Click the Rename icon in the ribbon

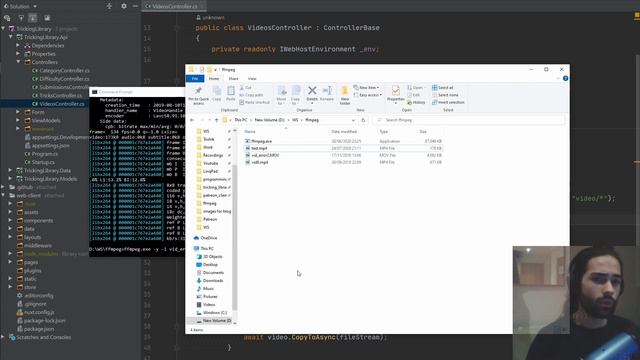pos(327,93)
